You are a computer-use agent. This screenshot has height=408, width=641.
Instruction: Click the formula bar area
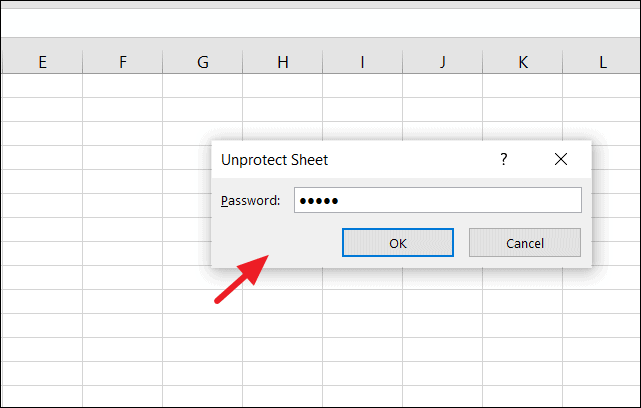[320, 20]
